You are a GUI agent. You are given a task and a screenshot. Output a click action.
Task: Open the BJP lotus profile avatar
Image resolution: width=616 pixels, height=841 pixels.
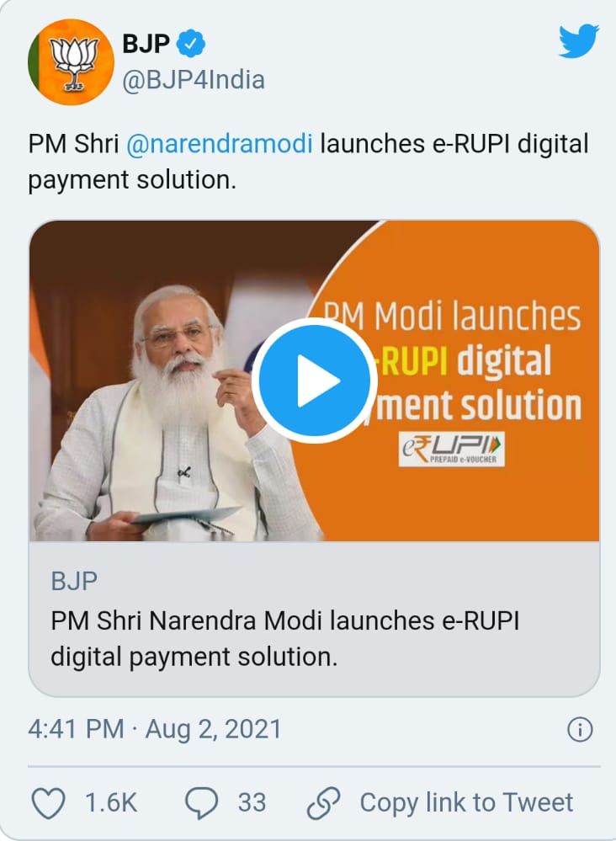coord(71,61)
